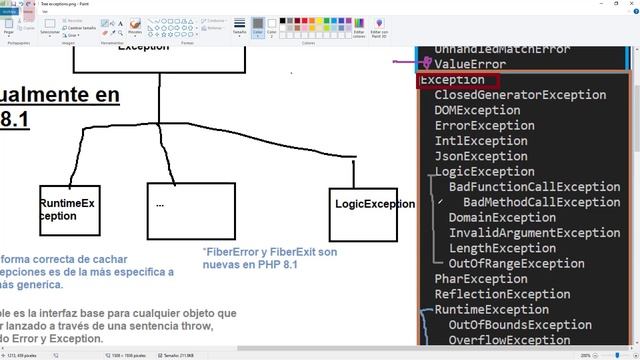Pick the black color swatch

point(282,21)
